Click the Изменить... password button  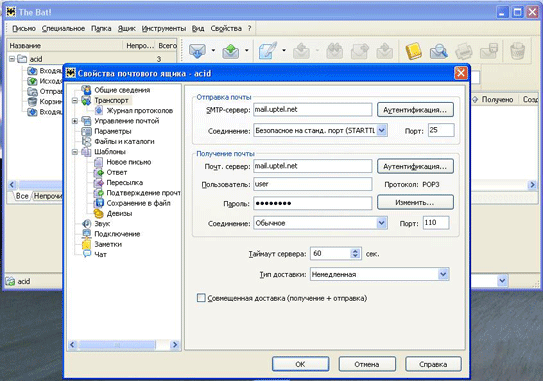[415, 202]
